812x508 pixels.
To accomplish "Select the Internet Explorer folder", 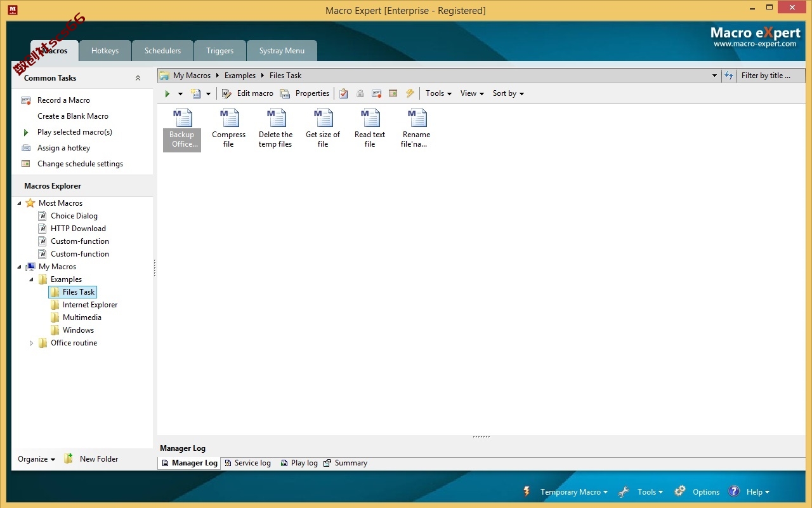I will point(90,305).
